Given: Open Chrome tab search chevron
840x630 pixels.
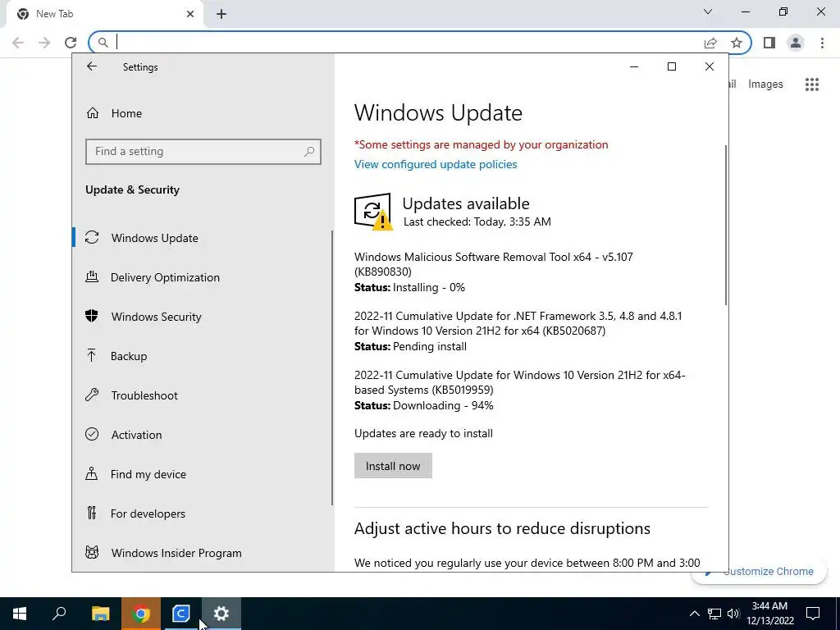Looking at the screenshot, I should coord(708,11).
